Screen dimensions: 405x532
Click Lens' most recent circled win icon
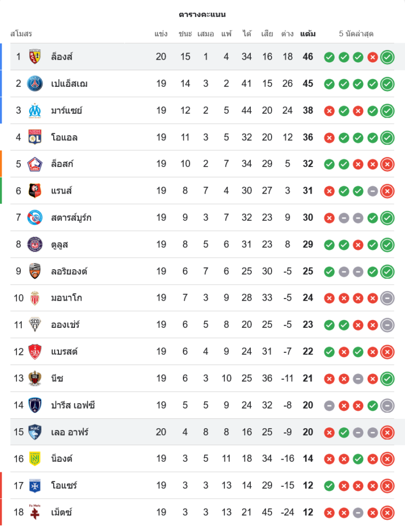(387, 57)
